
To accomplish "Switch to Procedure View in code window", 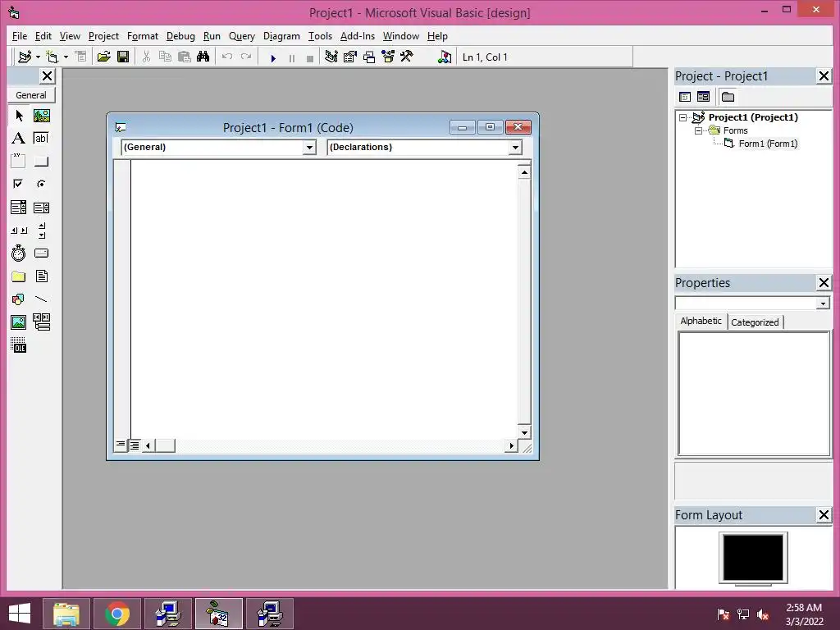I will pyautogui.click(x=121, y=445).
